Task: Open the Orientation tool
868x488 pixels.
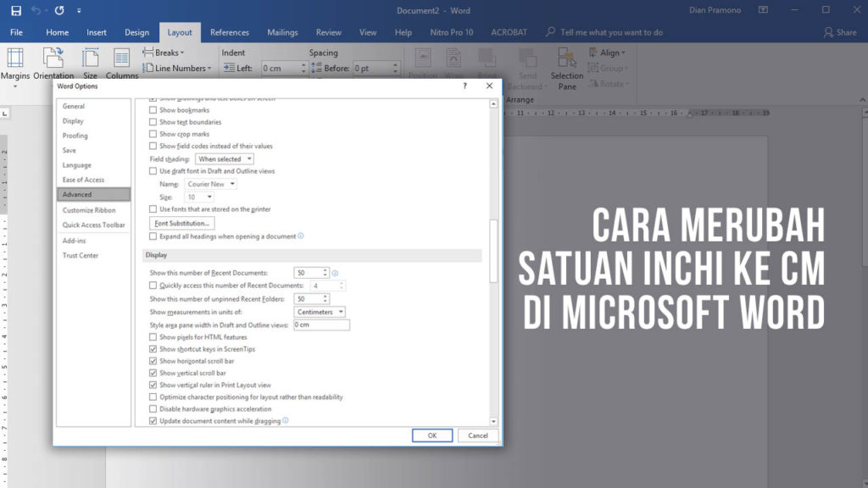Action: 53,64
